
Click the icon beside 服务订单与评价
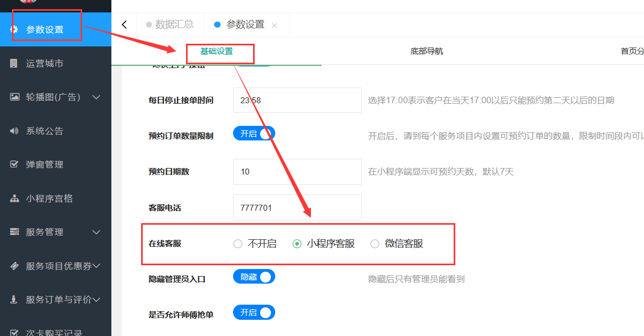(14, 299)
